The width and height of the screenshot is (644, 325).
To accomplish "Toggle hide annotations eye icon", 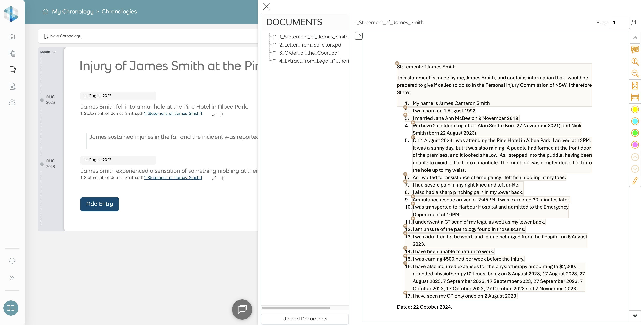I will [635, 49].
